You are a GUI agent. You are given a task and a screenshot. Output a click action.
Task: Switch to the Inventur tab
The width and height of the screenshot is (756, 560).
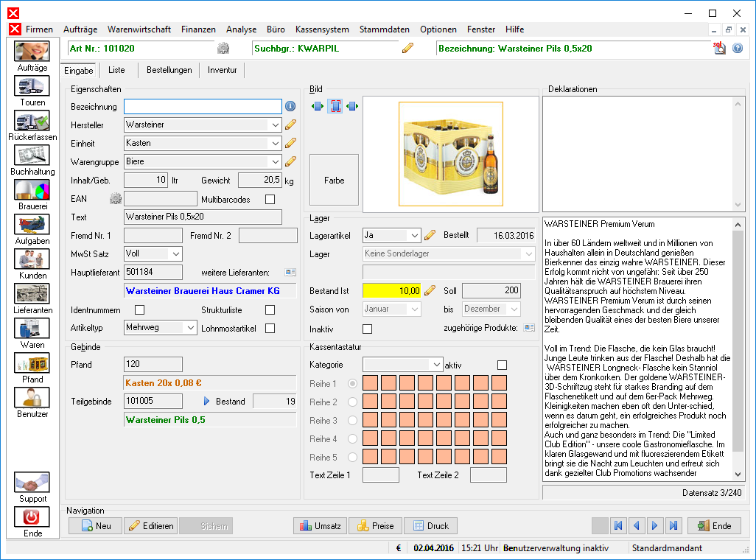(x=222, y=70)
